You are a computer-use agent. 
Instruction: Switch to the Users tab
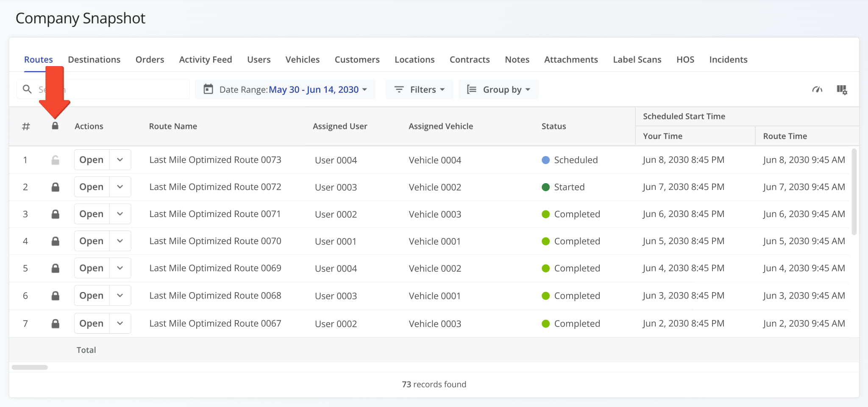tap(259, 59)
